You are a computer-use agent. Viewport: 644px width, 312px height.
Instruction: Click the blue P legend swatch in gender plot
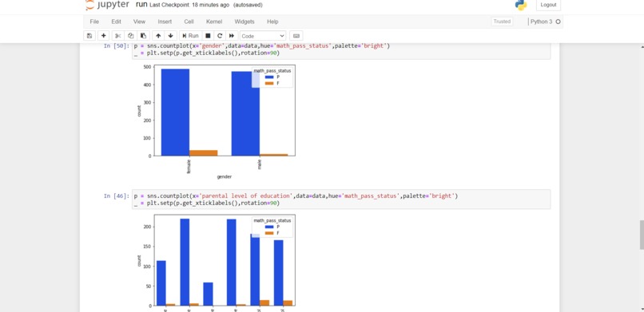269,77
